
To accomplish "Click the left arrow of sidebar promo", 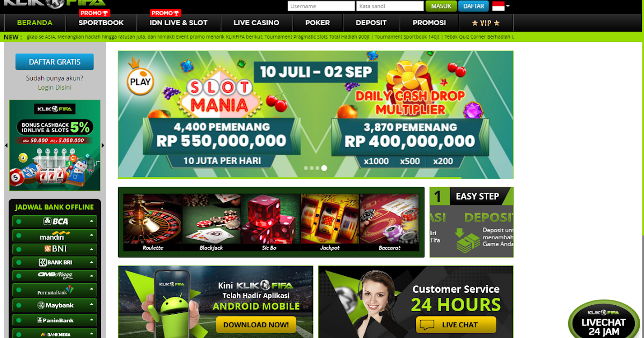I will [x=6, y=145].
